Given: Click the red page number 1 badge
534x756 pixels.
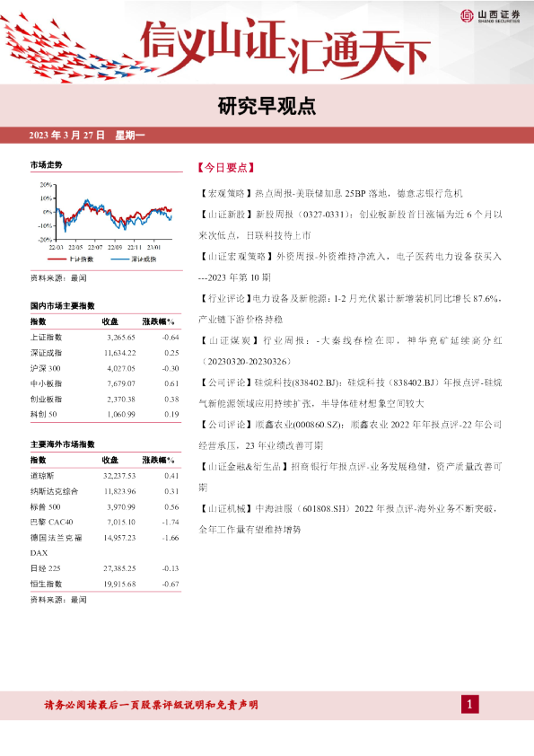Looking at the screenshot, I should (x=470, y=705).
